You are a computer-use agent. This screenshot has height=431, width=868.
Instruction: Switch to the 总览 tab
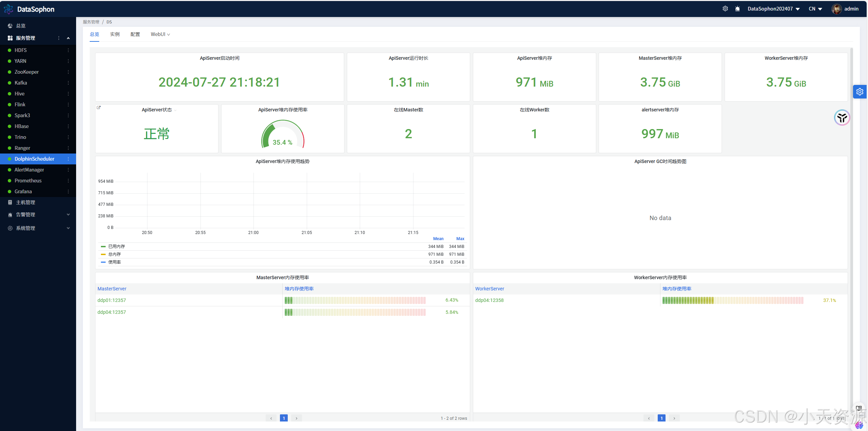tap(94, 34)
